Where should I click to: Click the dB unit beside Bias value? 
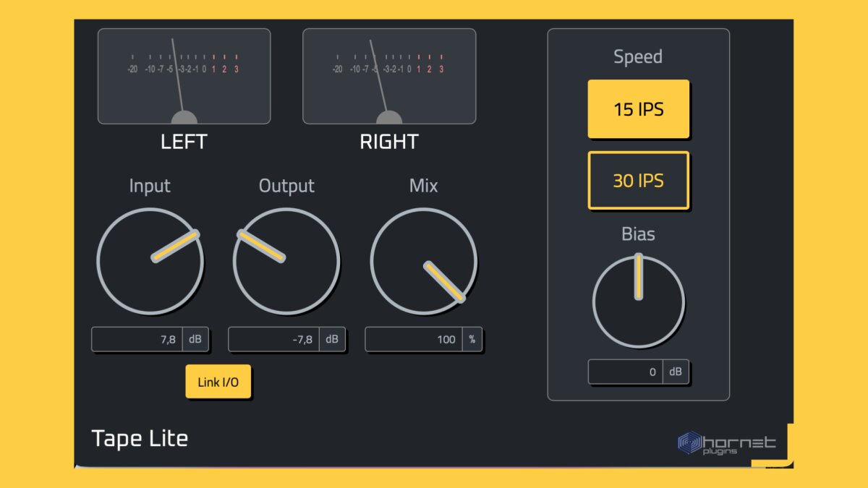tap(676, 372)
